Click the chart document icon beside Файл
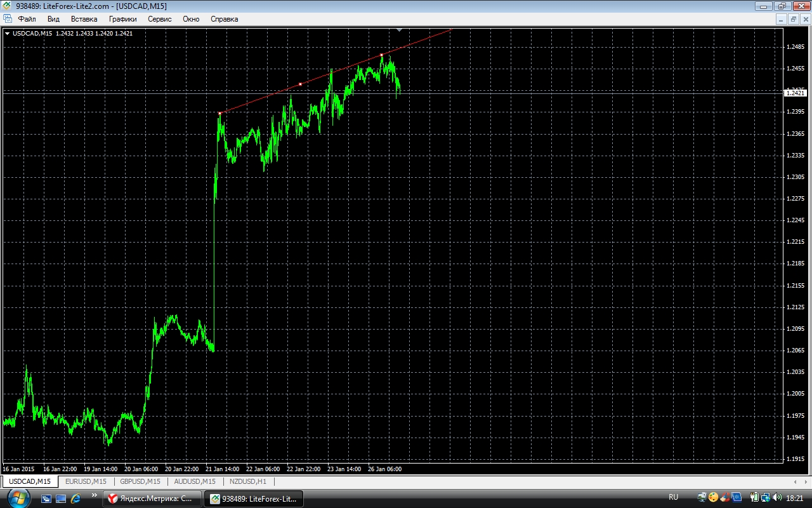This screenshot has width=812, height=508. pos(8,19)
